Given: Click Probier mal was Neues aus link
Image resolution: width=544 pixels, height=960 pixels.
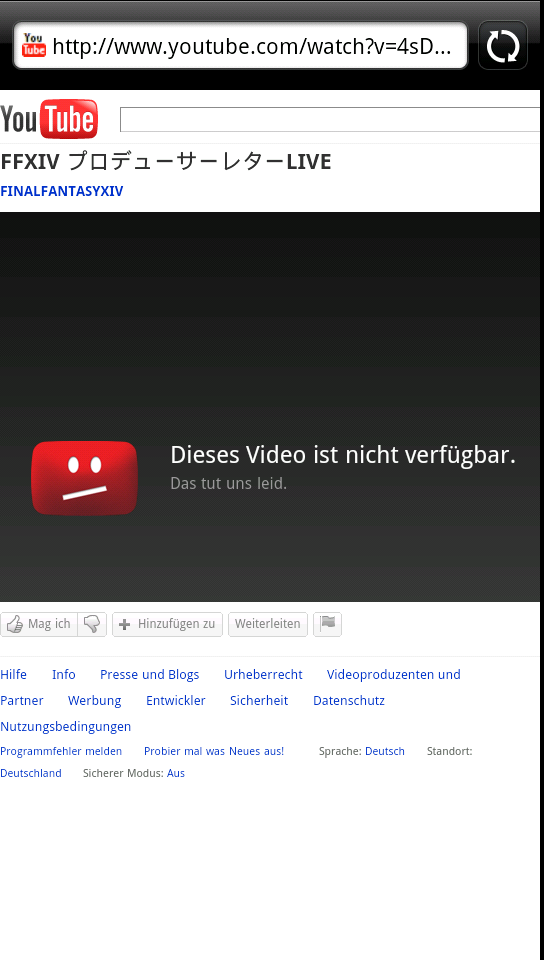Looking at the screenshot, I should [214, 751].
